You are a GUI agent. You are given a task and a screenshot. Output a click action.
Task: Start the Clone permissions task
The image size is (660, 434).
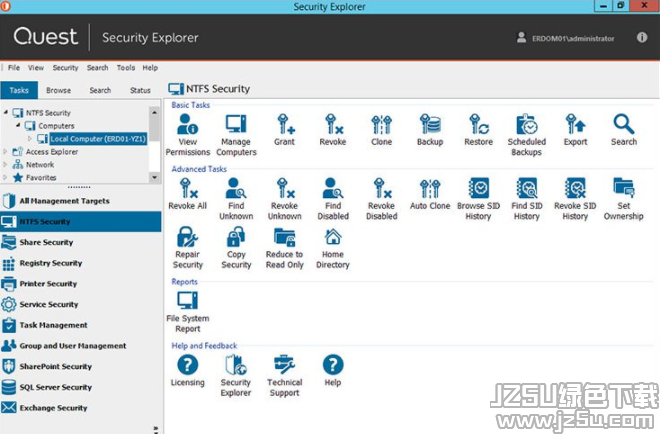(x=381, y=130)
